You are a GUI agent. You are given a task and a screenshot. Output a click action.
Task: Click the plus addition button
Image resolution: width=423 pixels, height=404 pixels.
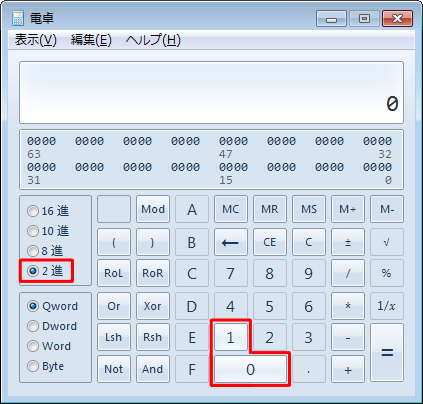point(348,369)
